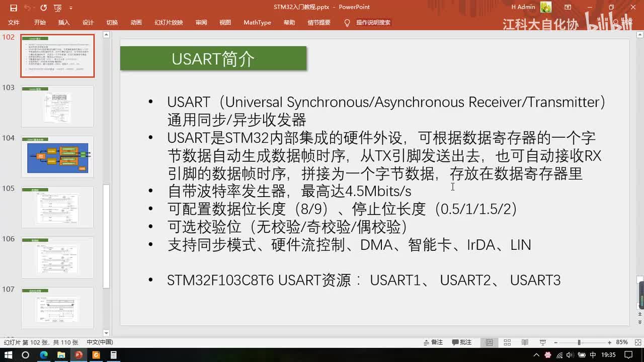Expand the quick access toolbar customize arrow
644x362 pixels.
pyautogui.click(x=71, y=8)
